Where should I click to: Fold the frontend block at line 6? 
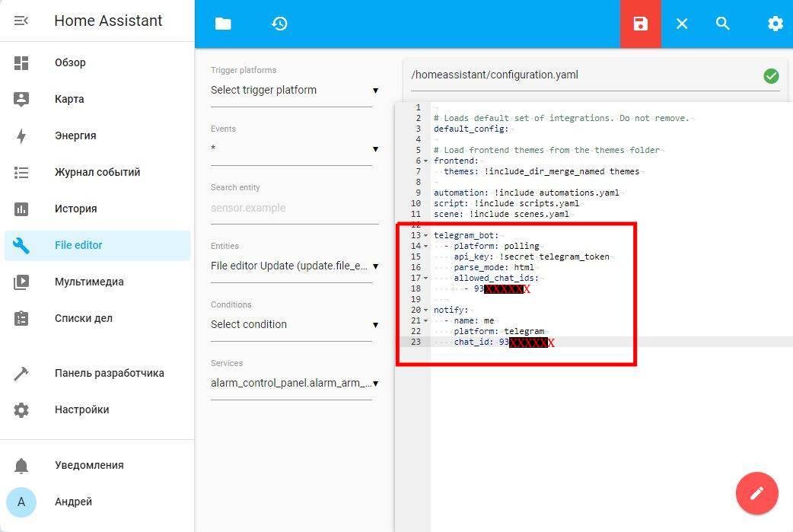point(426,161)
